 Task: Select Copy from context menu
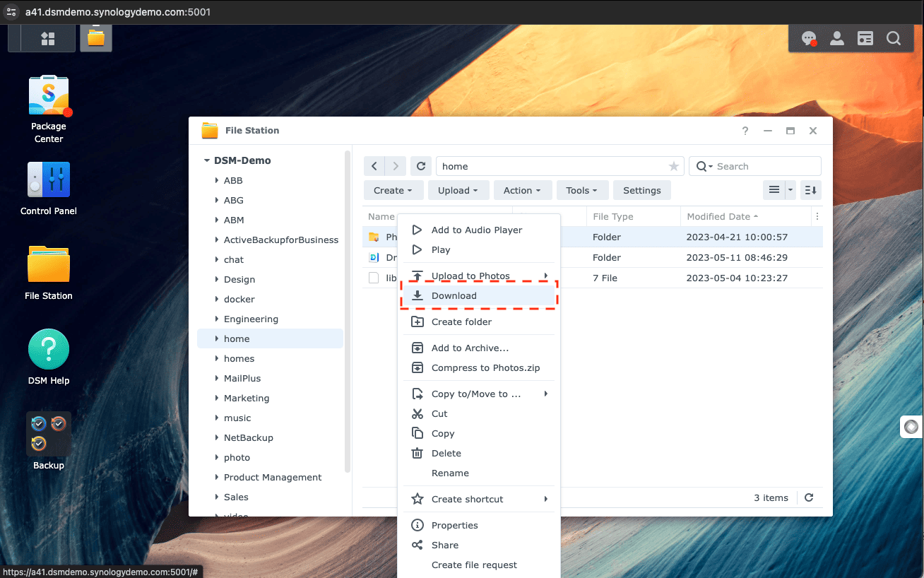tap(479, 433)
